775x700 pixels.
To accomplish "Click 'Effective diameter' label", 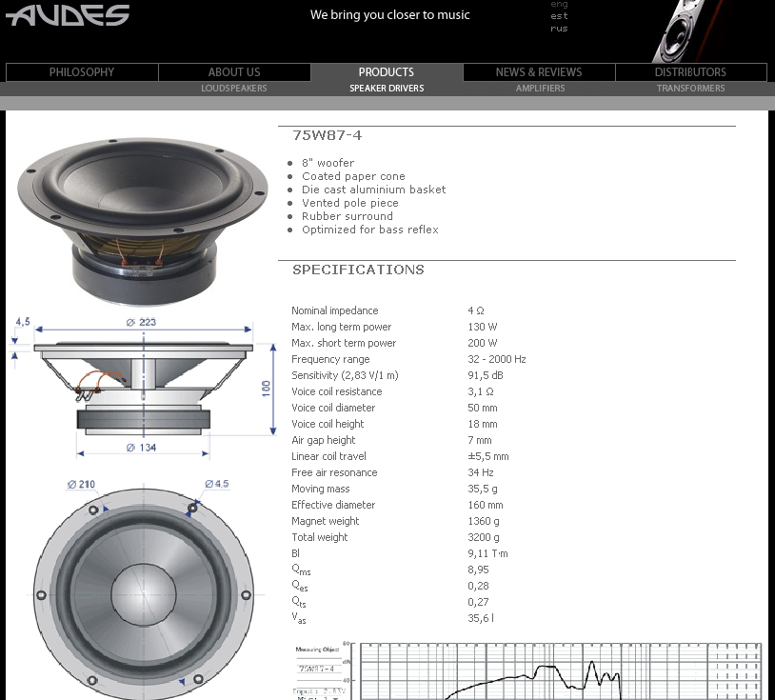I will click(x=333, y=505).
